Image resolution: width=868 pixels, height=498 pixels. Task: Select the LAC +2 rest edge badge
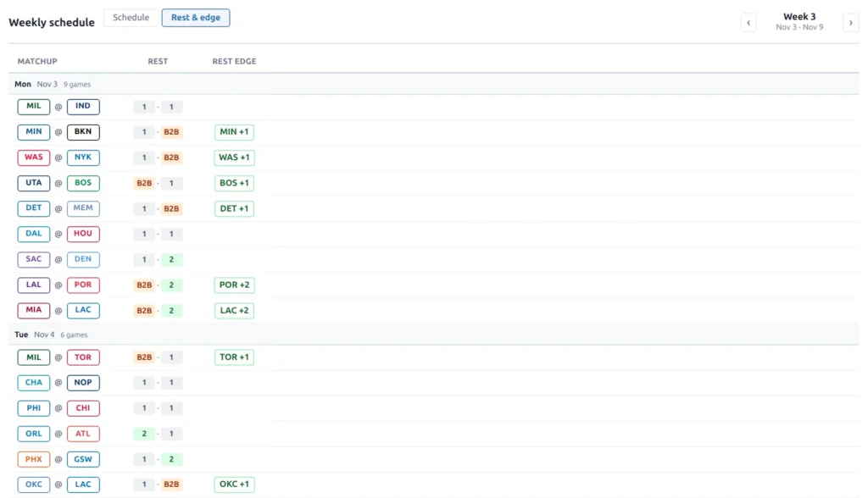pos(234,310)
